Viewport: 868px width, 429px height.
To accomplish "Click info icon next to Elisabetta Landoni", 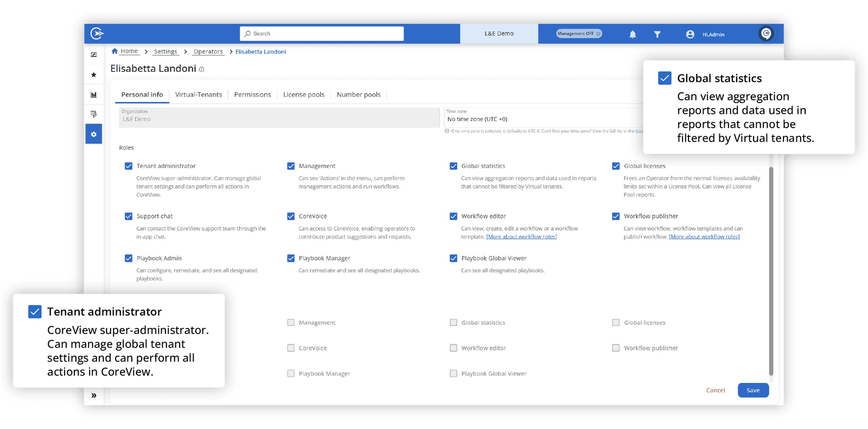I will (201, 70).
